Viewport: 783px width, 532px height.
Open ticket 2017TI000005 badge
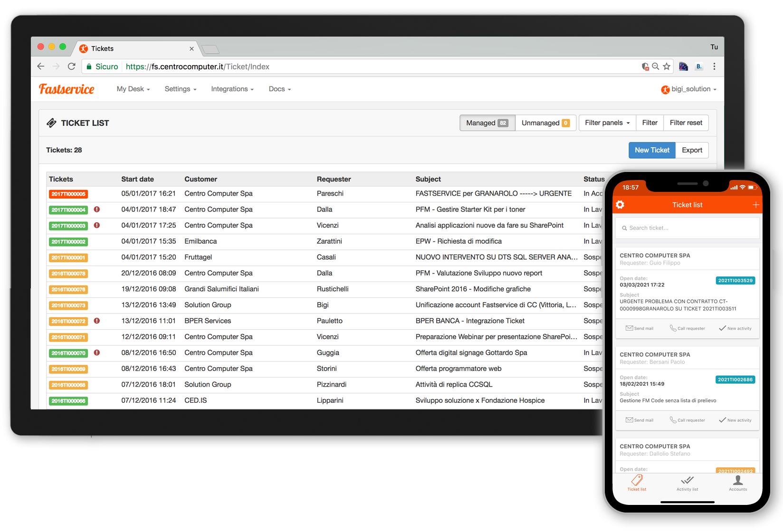(68, 194)
